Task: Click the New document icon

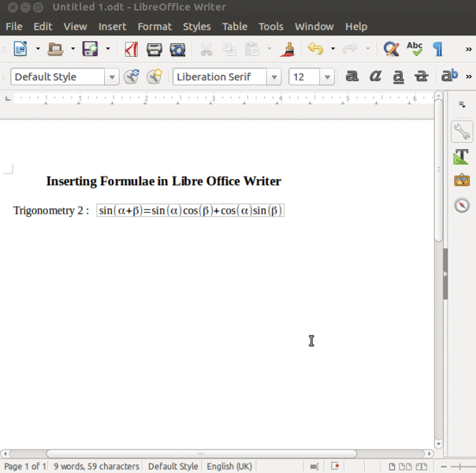Action: click(x=20, y=49)
